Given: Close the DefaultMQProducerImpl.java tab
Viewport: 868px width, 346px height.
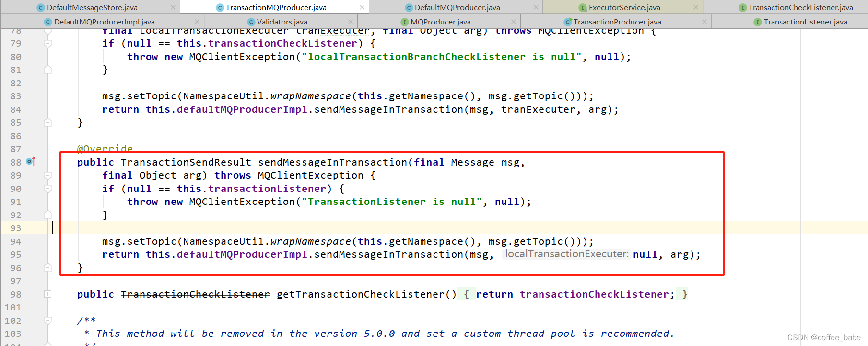Looking at the screenshot, I should point(197,22).
